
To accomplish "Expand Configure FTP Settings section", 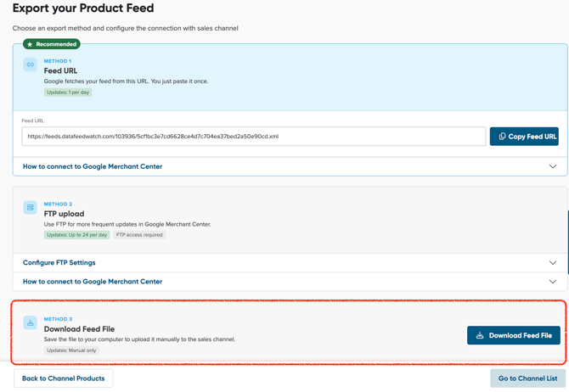I will click(290, 262).
